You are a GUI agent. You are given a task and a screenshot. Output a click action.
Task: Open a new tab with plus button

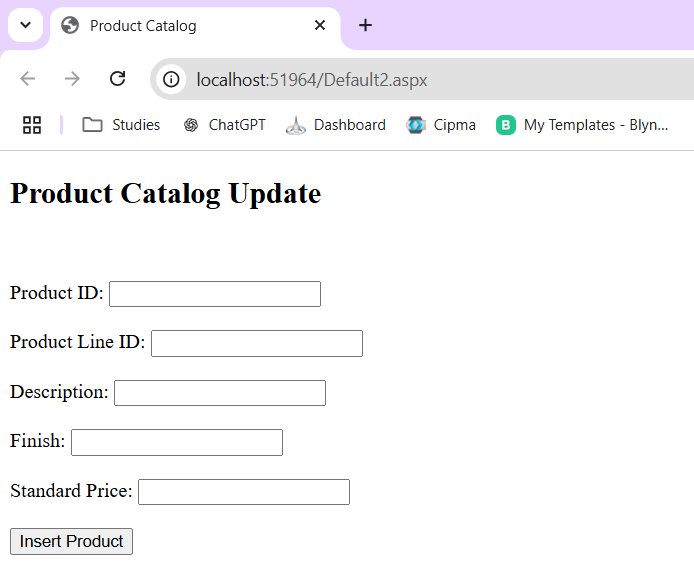pos(365,25)
